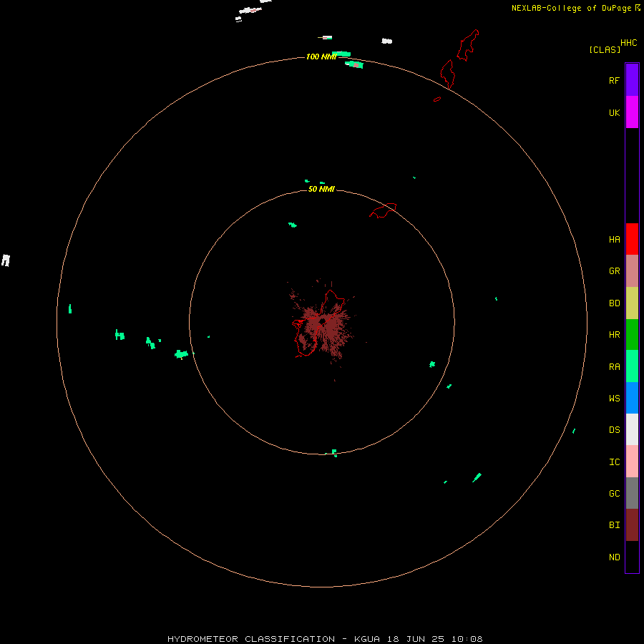Image resolution: width=644 pixels, height=644 pixels.
Task: Click the WS blue legend swatch
Action: click(632, 398)
